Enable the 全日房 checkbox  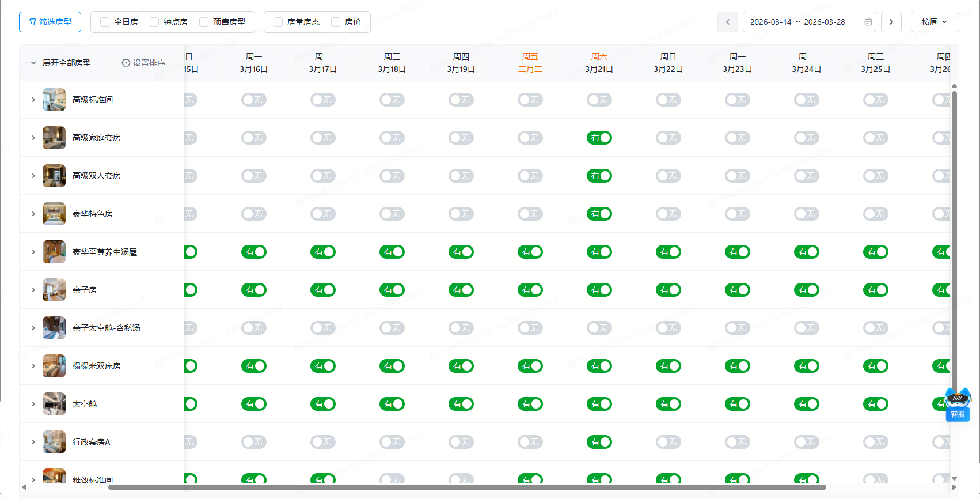click(105, 22)
